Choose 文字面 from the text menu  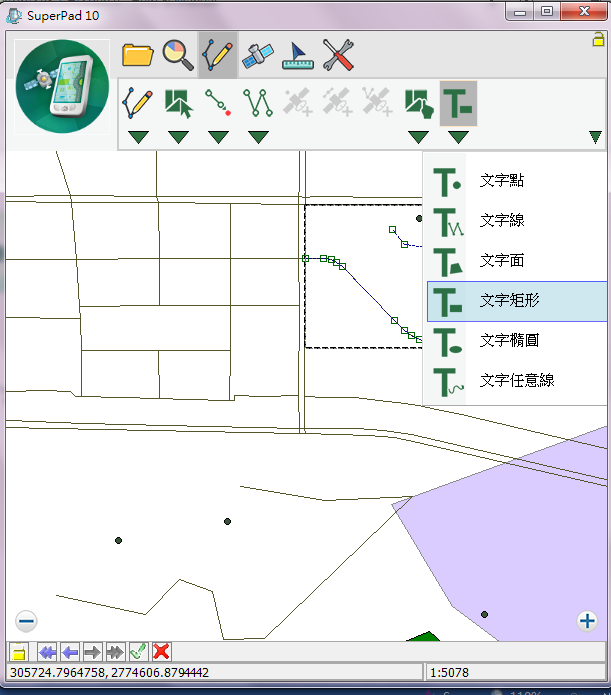[x=517, y=261]
